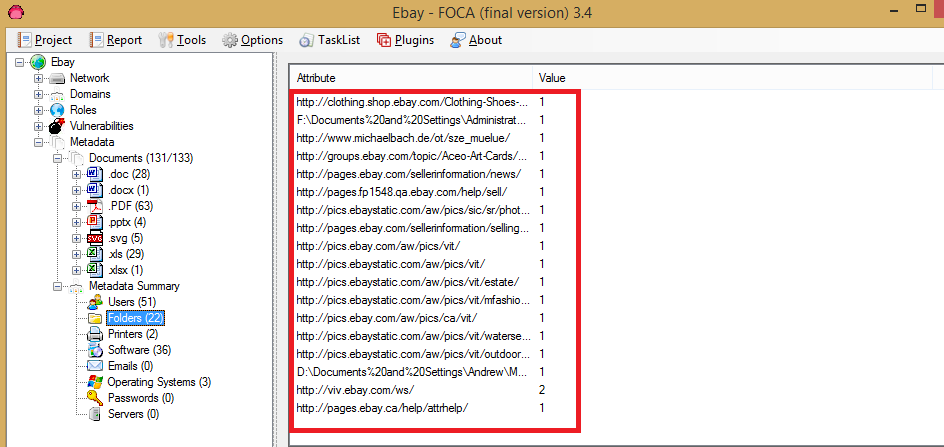
Task: Open the Report menu
Action: pos(116,40)
